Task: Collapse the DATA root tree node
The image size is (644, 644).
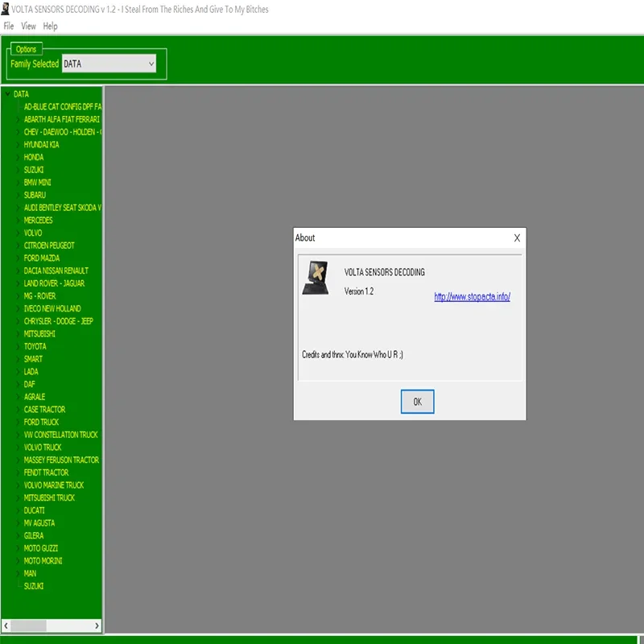Action: tap(8, 94)
